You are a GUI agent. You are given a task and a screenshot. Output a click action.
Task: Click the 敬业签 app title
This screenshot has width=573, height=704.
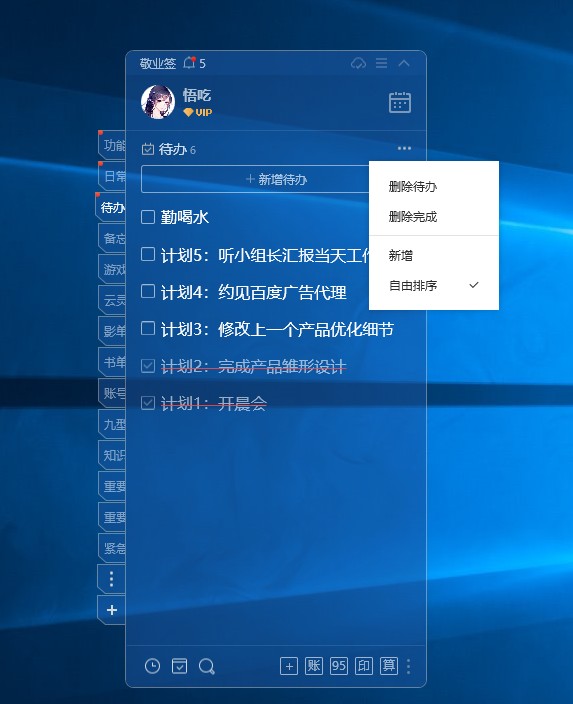pyautogui.click(x=158, y=63)
